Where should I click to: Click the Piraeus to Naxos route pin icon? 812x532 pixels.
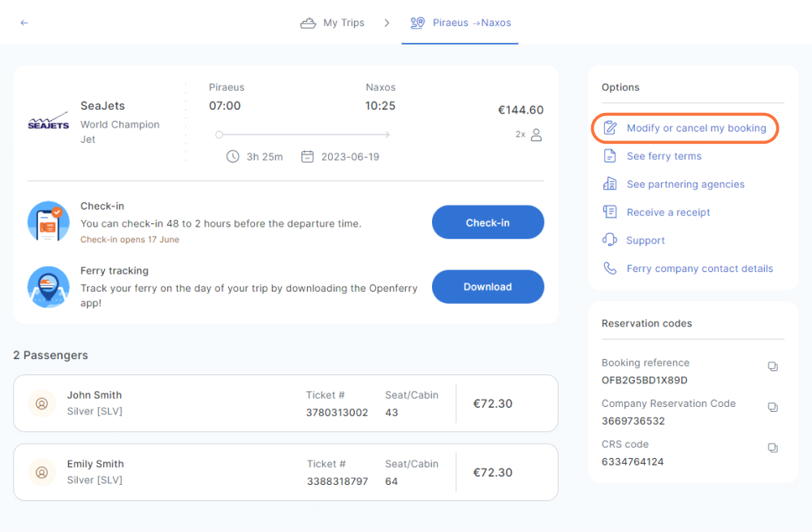[417, 23]
